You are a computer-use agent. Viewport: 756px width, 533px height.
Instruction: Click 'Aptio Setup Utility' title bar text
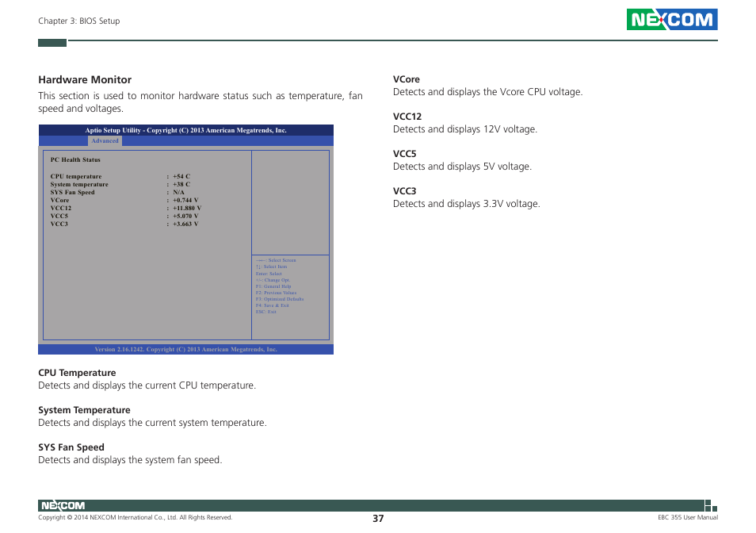(185, 130)
